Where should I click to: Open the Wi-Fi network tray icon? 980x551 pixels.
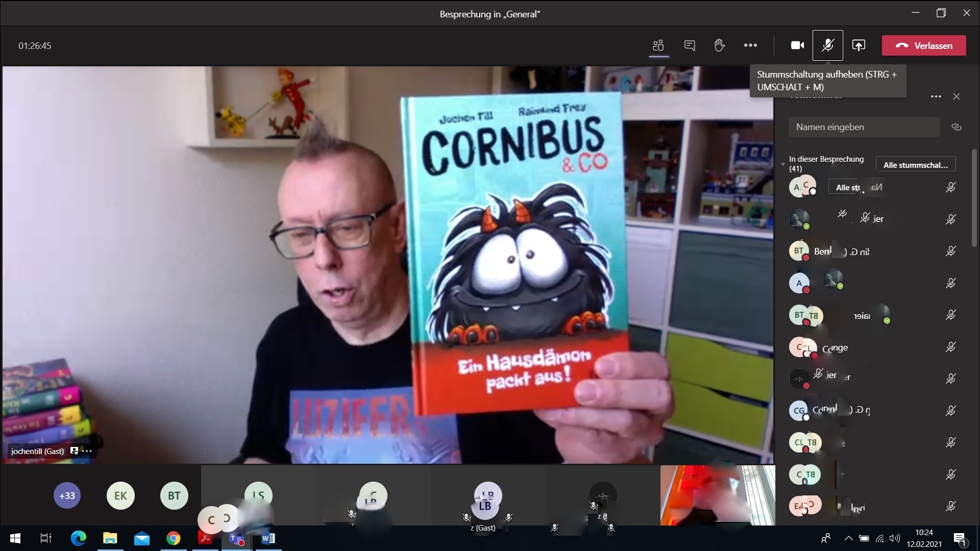[880, 538]
